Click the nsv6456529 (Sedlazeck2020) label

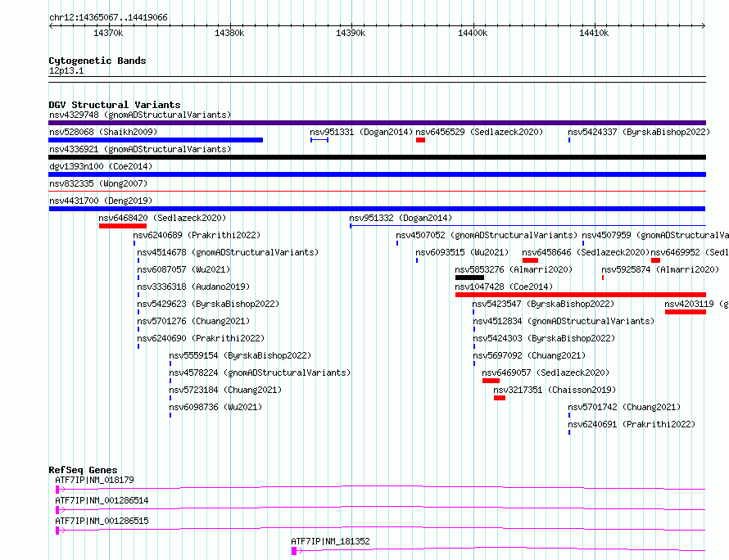click(479, 132)
